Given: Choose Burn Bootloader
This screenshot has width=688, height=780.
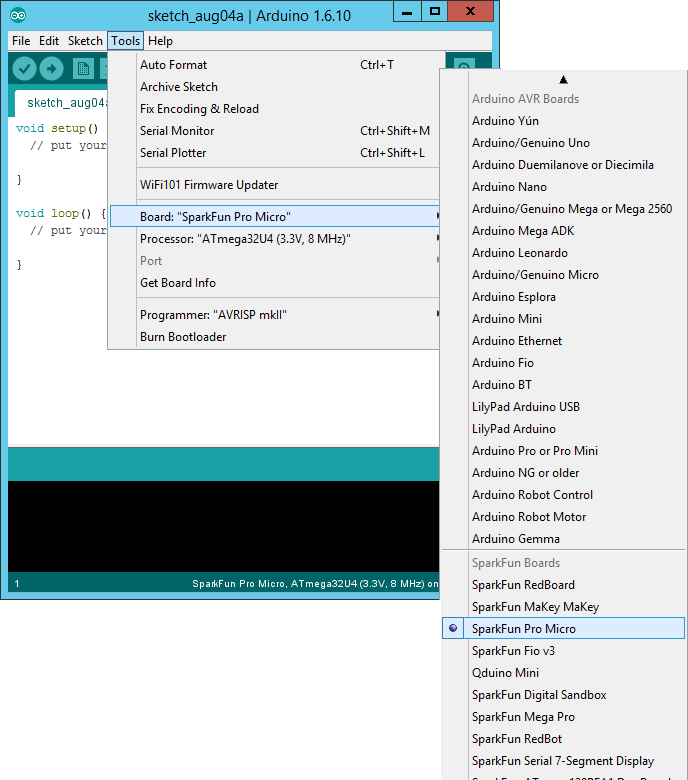Looking at the screenshot, I should 275,337.
